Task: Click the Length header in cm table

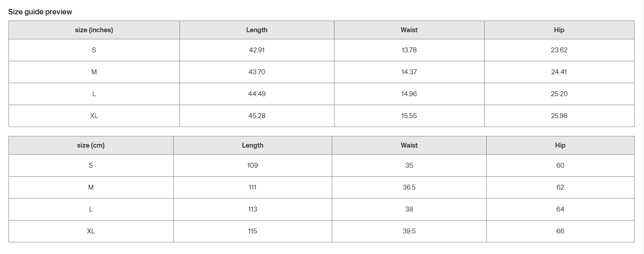Action: coord(253,145)
